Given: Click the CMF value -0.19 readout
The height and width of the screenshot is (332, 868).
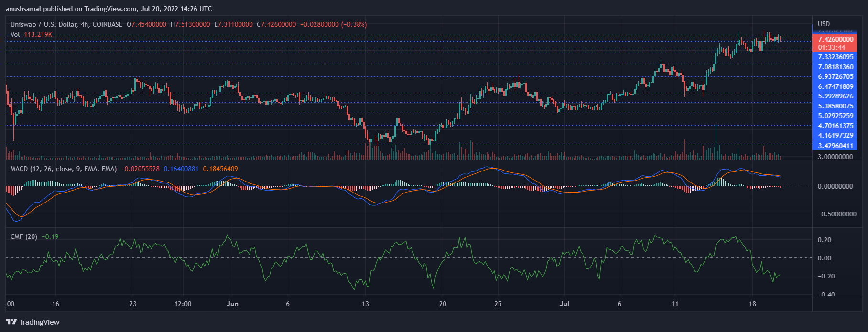Looking at the screenshot, I should click(50, 236).
